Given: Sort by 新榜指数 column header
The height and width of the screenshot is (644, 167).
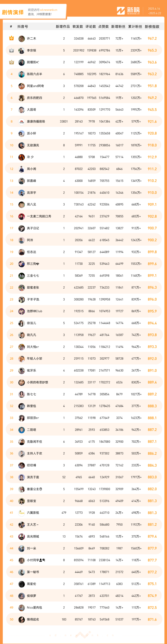Looking at the screenshot, I should pyautogui.click(x=152, y=26).
